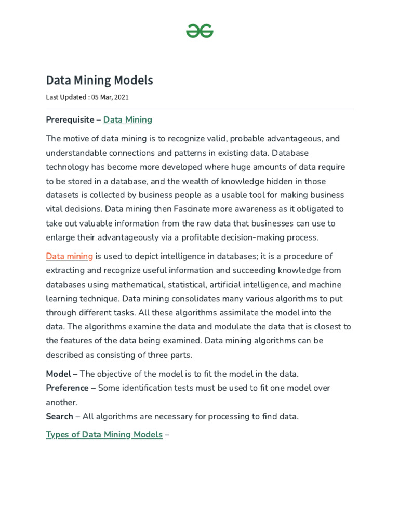Image resolution: width=399 pixels, height=532 pixels.
Task: Follow the orange Data mining link
Action: pyautogui.click(x=69, y=256)
